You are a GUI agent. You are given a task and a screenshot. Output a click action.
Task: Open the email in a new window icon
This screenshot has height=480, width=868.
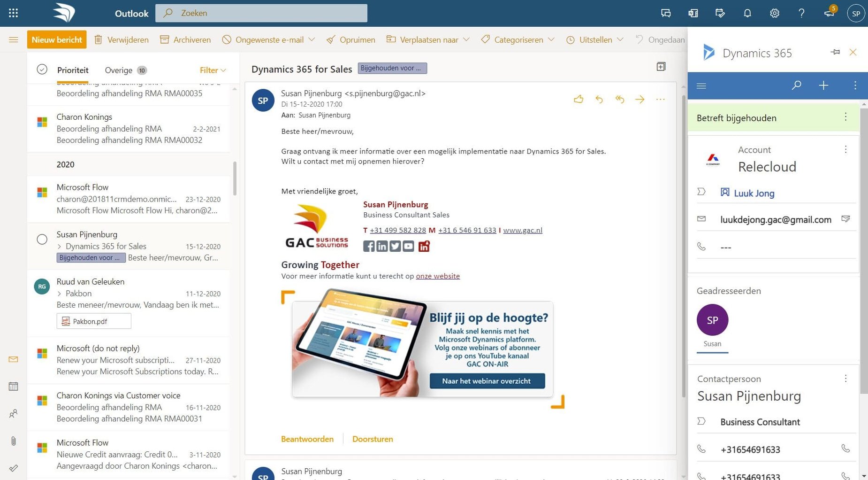coord(661,67)
